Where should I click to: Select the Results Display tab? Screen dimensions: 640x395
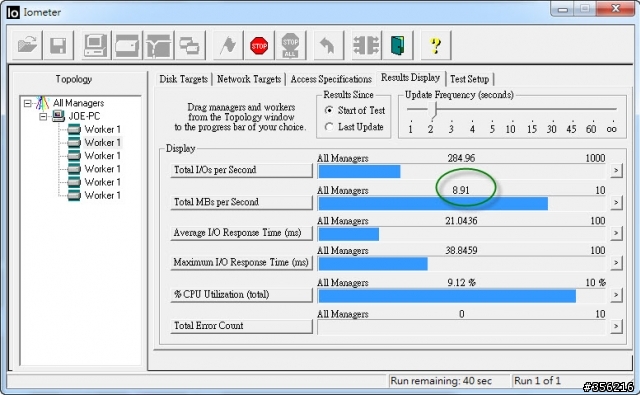pyautogui.click(x=410, y=78)
